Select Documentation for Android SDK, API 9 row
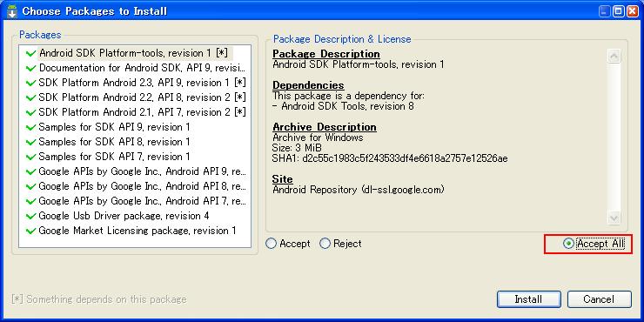The image size is (644, 322). coord(135,68)
